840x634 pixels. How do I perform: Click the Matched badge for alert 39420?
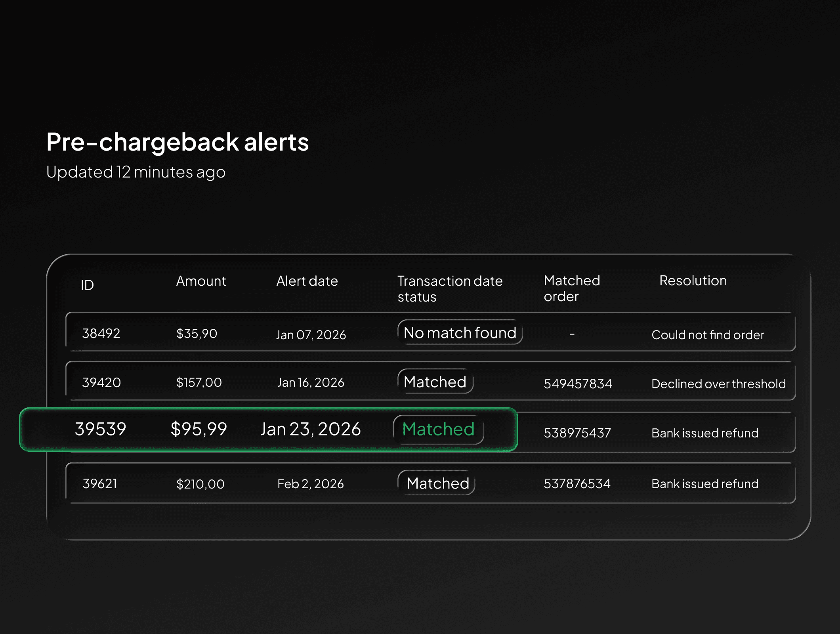(435, 382)
